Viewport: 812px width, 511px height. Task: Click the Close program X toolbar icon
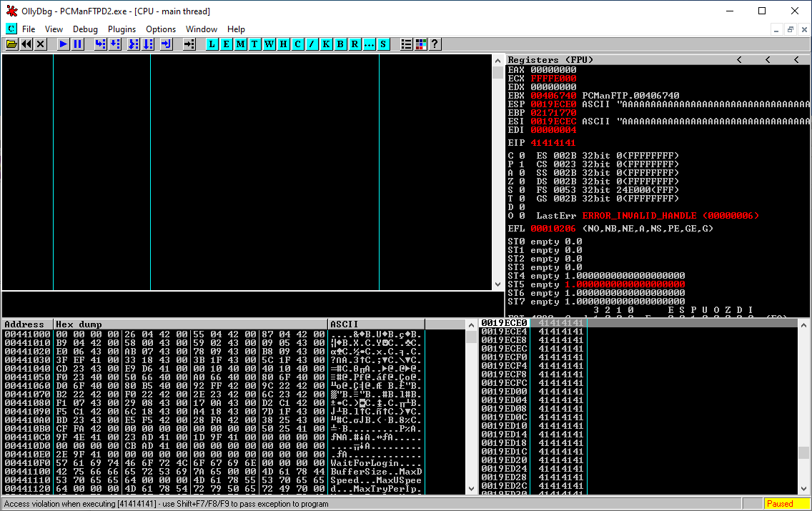click(x=41, y=44)
